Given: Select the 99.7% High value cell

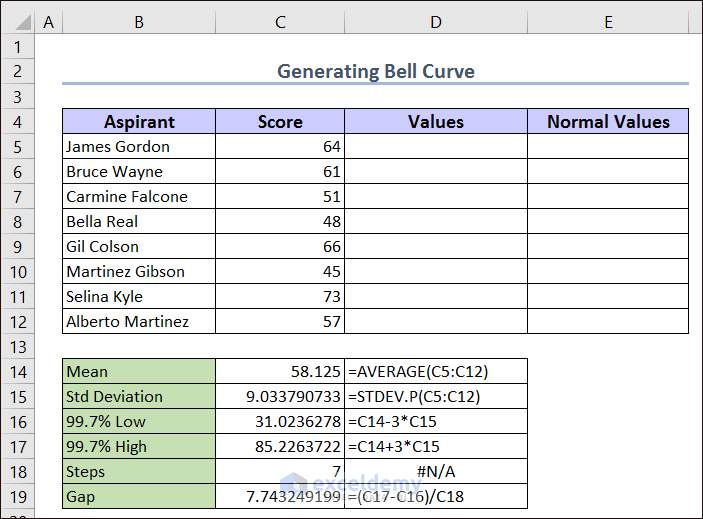Looking at the screenshot, I should (280, 446).
